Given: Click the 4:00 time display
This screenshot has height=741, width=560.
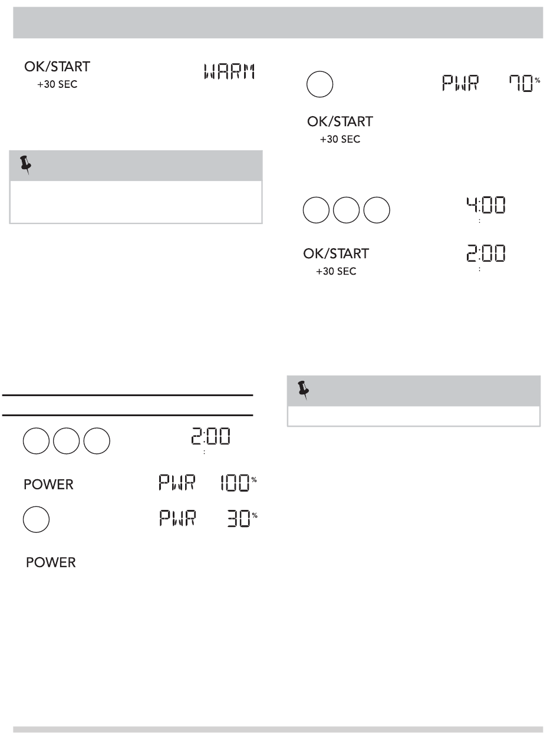Looking at the screenshot, I should (x=482, y=208).
